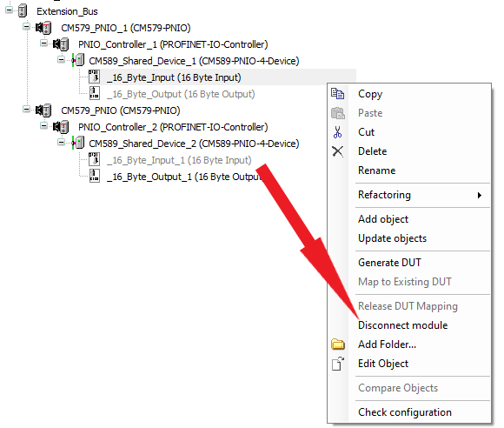The width and height of the screenshot is (504, 428).
Task: Click the Copy icon in context menu
Action: (337, 94)
